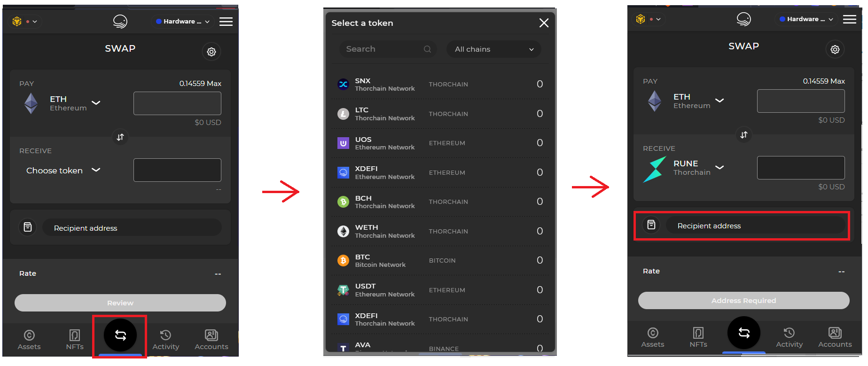Click address book icon in right panel

point(651,225)
